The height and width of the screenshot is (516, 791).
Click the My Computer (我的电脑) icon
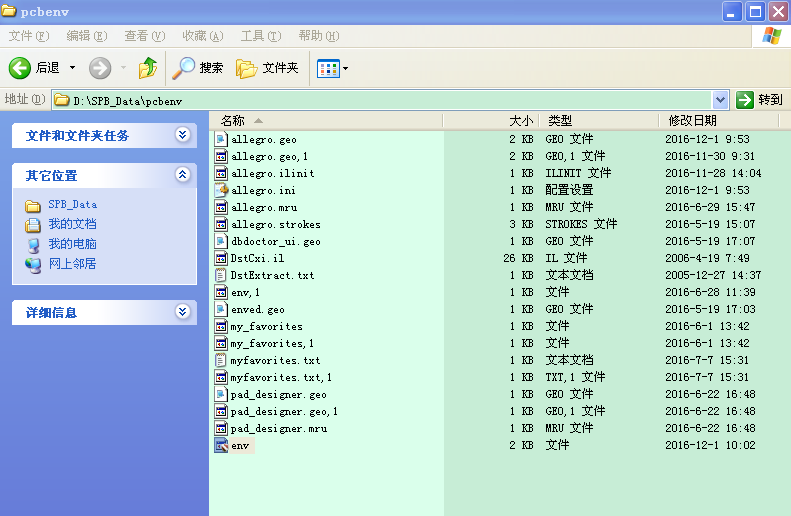point(33,245)
